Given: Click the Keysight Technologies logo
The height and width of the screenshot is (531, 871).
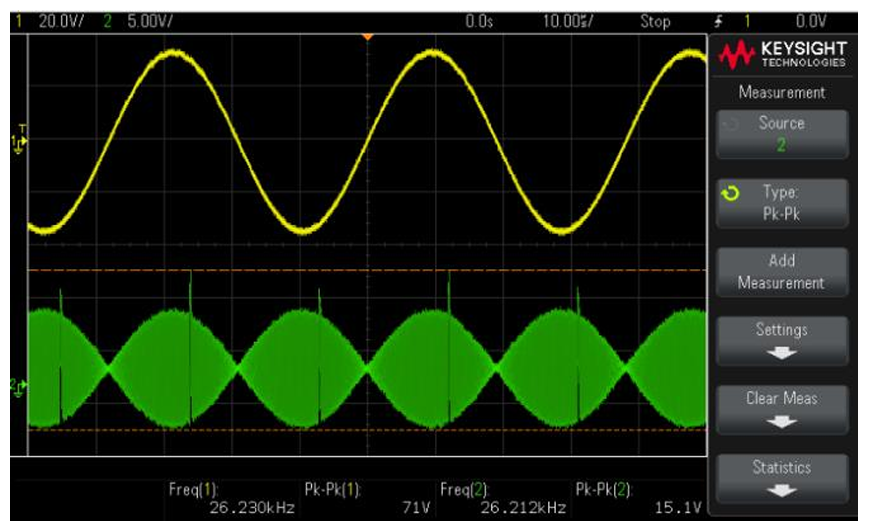Looking at the screenshot, I should tap(782, 54).
